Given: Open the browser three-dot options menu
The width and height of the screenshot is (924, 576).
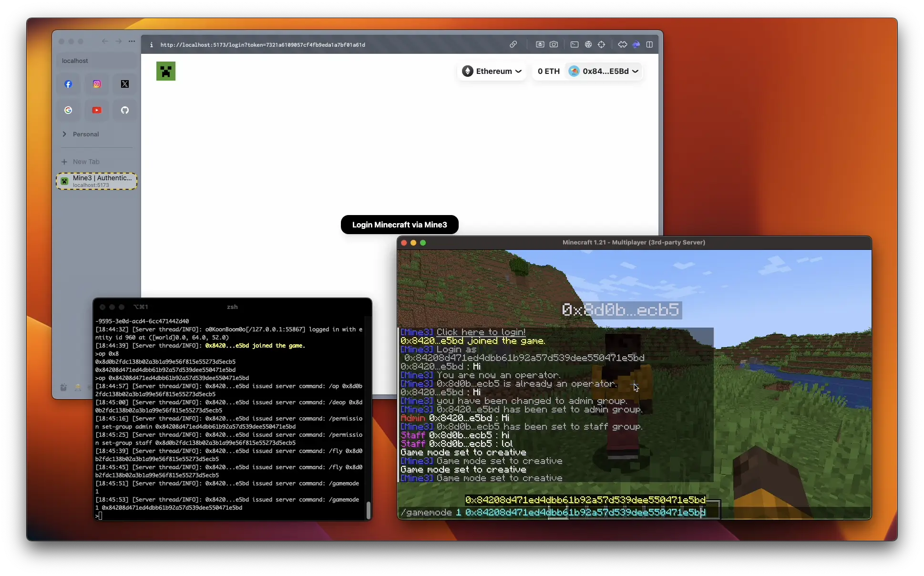Looking at the screenshot, I should pyautogui.click(x=132, y=41).
